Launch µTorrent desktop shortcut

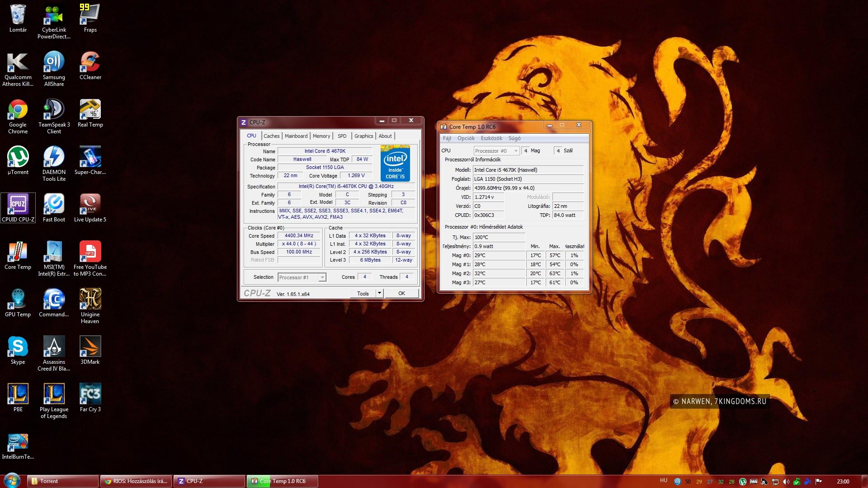pyautogui.click(x=18, y=161)
